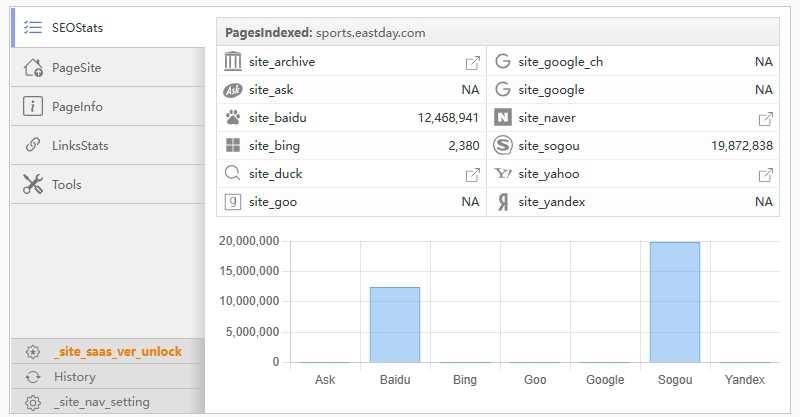The height and width of the screenshot is (417, 800).
Task: Click the site_goo logo icon
Action: coord(233,202)
